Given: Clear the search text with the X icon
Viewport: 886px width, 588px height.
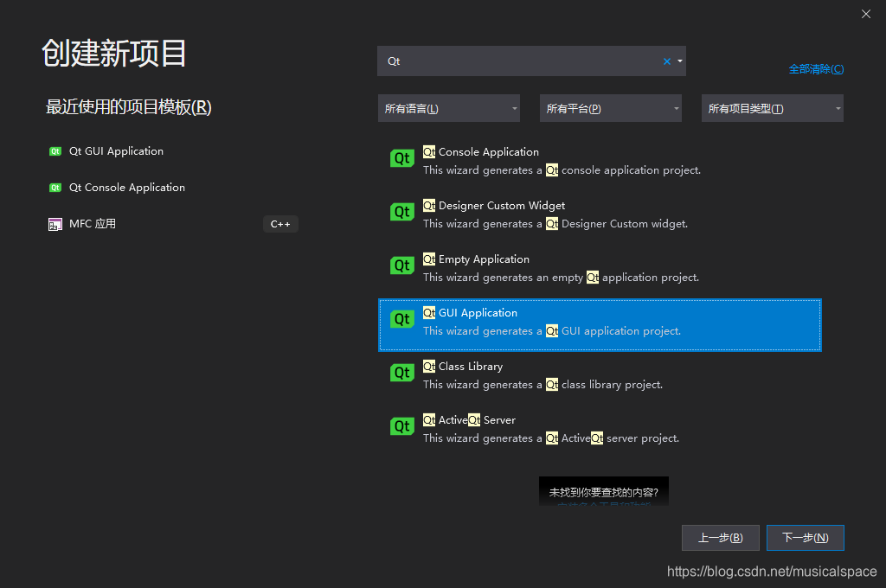Looking at the screenshot, I should (667, 61).
